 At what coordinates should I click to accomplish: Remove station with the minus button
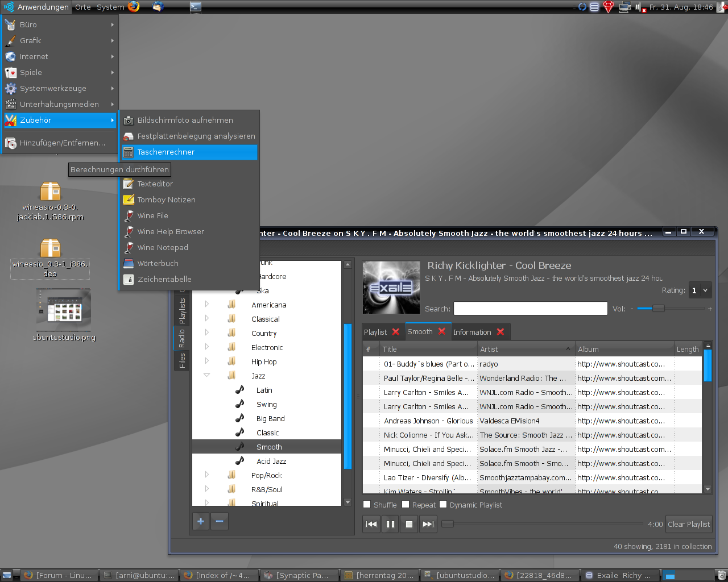[x=220, y=521]
